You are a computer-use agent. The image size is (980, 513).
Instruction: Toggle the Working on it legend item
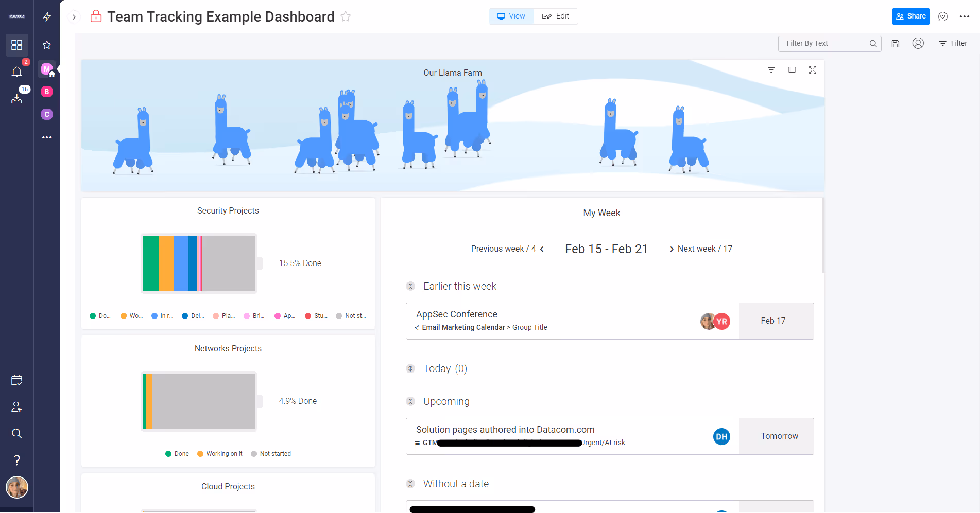pos(220,453)
